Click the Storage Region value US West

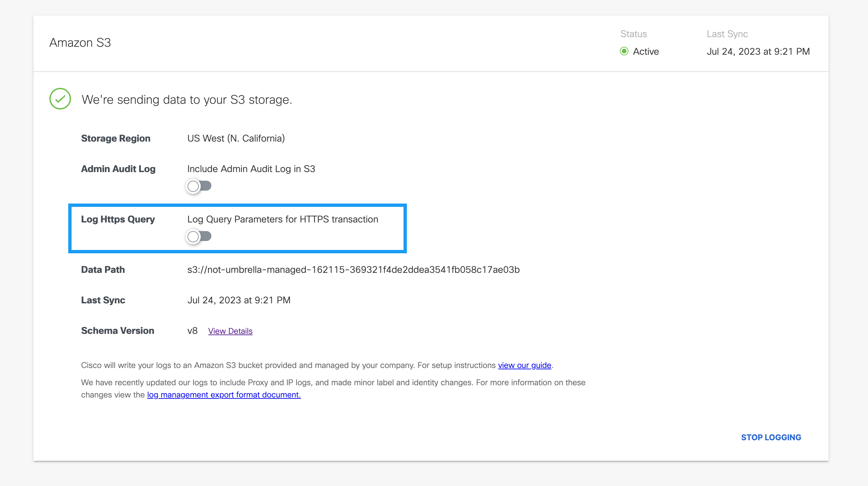tap(236, 138)
